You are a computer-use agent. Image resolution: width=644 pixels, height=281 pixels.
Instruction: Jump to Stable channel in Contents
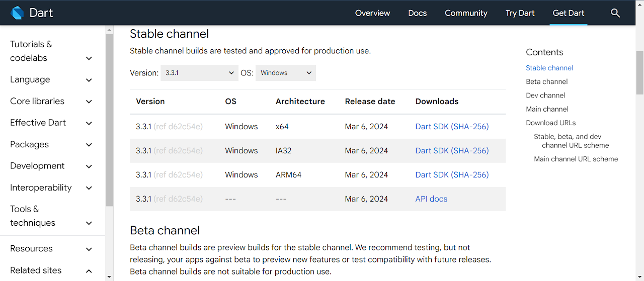pos(549,68)
